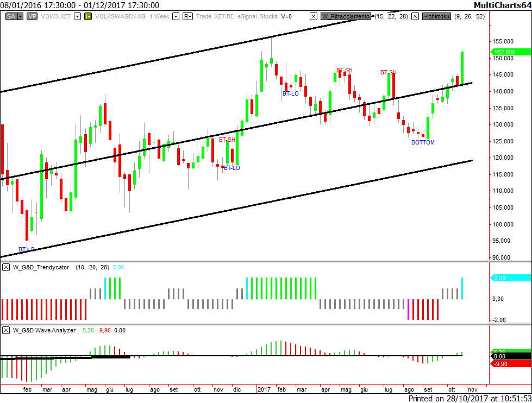The image size is (532, 403).
Task: Click the 115,000 price axis label
Action: [x=503, y=174]
